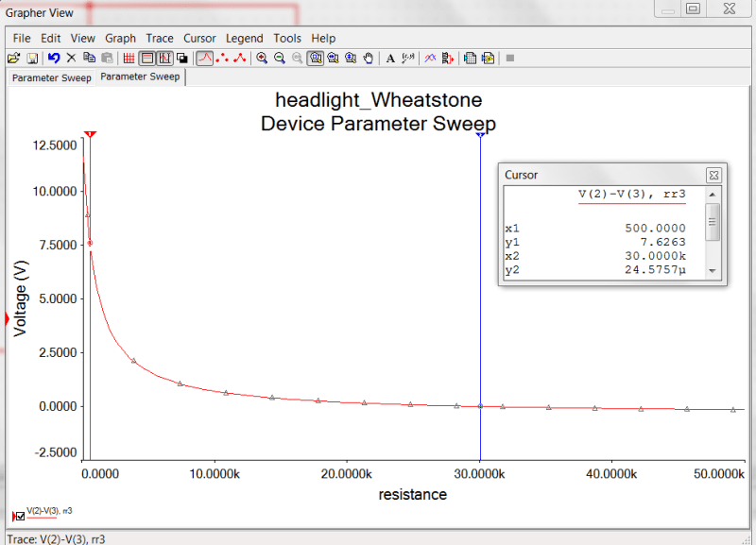Image resolution: width=756 pixels, height=545 pixels.
Task: Zoom in on the plot
Action: (262, 58)
